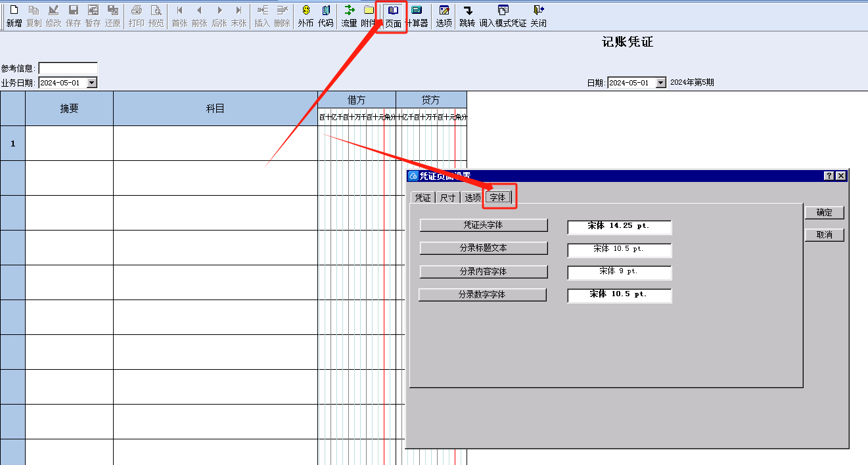The height and width of the screenshot is (465, 868).
Task: Click the 凭证头字体 font button
Action: click(x=484, y=225)
